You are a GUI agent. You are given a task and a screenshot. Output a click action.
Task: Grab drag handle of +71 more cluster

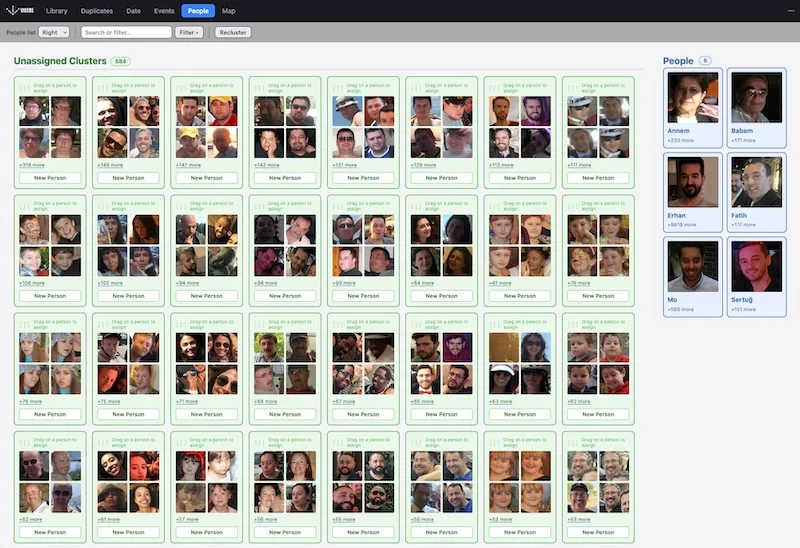pyautogui.click(x=181, y=324)
